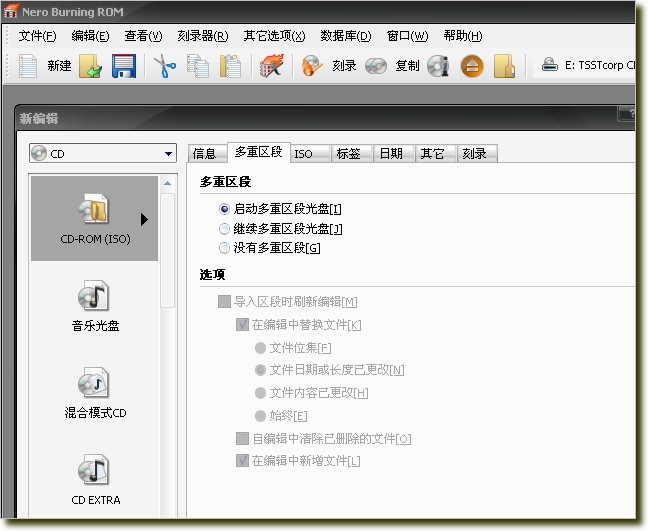Toggle 自编辑中清除已删除的文件 checkbox
The height and width of the screenshot is (531, 648).
point(242,438)
